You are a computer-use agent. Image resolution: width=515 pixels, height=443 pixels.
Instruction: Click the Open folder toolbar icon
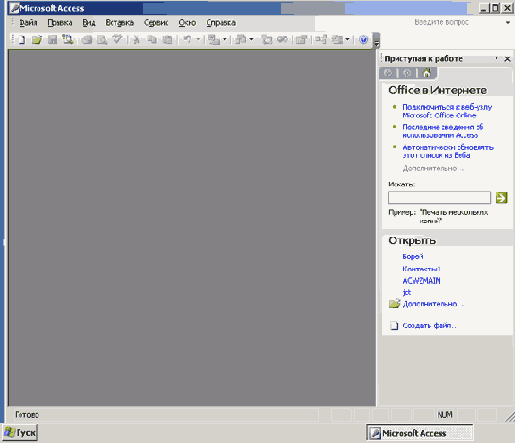point(37,40)
